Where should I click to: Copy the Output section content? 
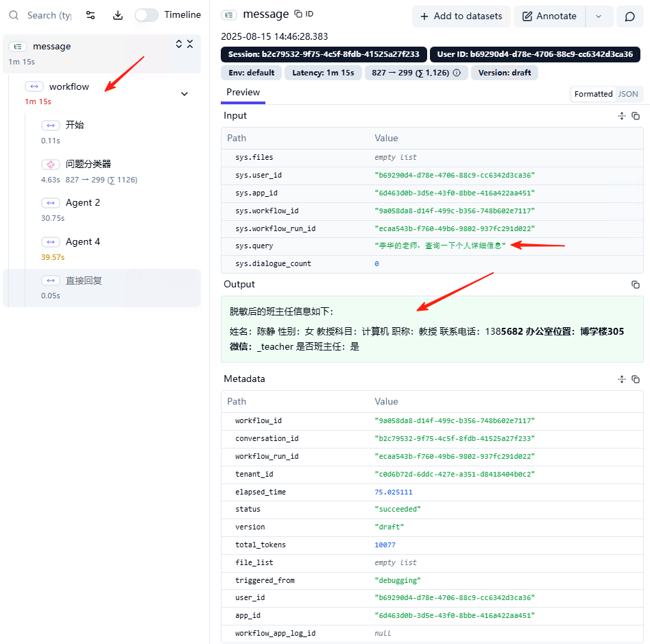coord(636,285)
